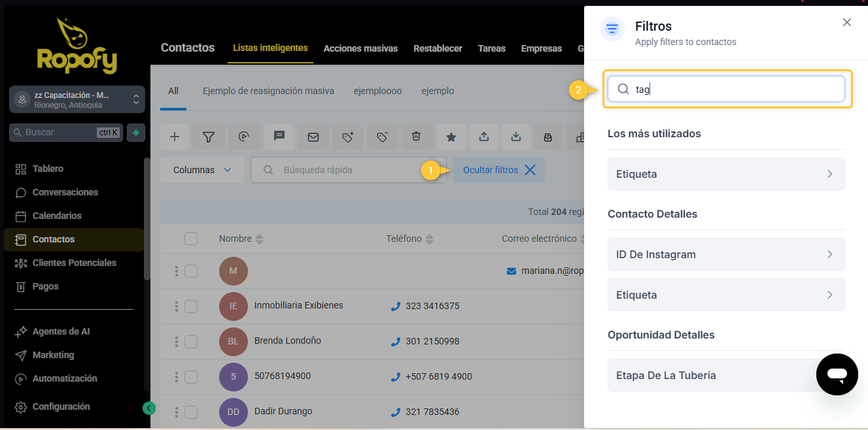
Task: Check the box for Inmobiliaria Exibienes
Action: pyautogui.click(x=191, y=306)
